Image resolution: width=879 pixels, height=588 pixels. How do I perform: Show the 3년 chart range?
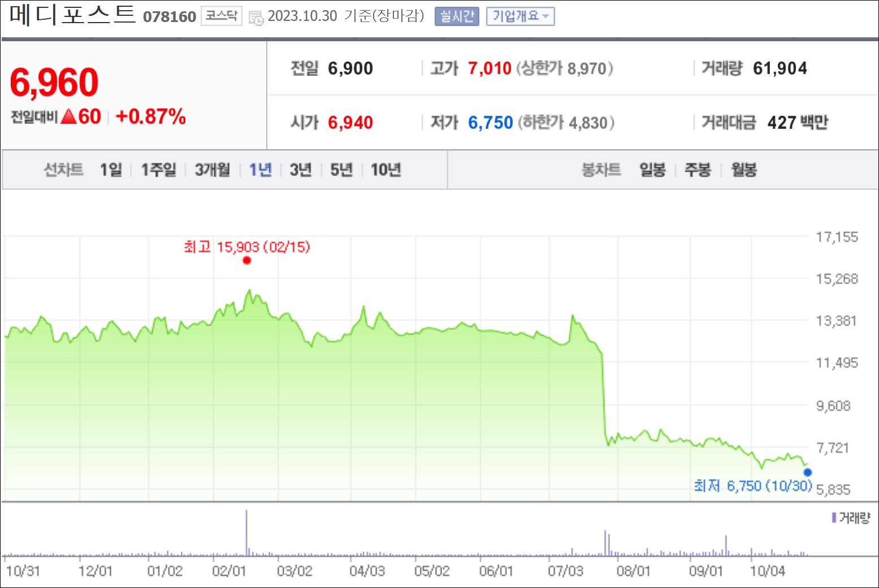pyautogui.click(x=301, y=169)
